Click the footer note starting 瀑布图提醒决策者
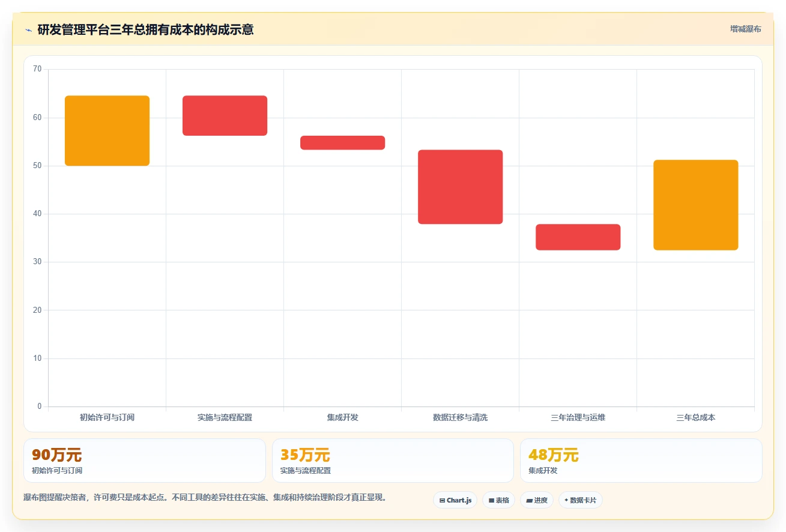This screenshot has width=786, height=532. click(x=207, y=498)
